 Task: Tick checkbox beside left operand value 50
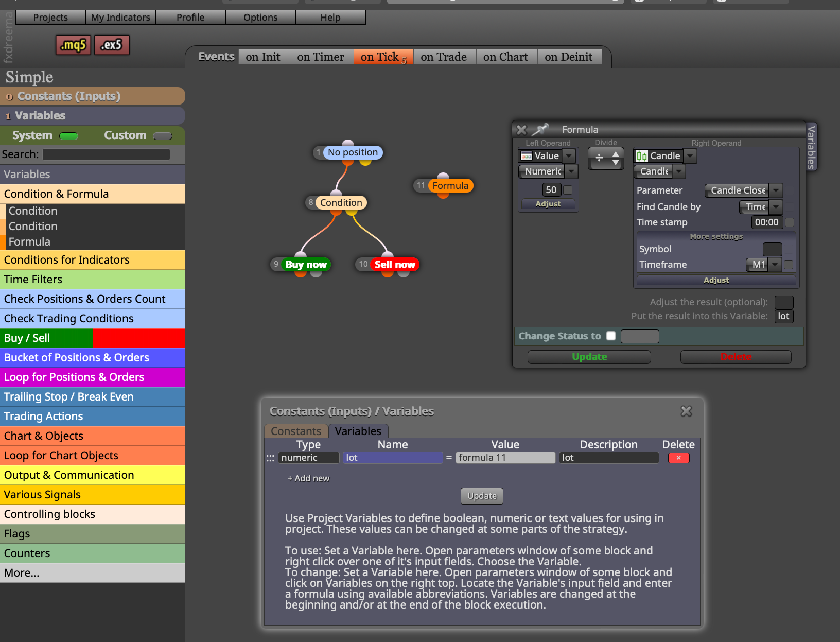pyautogui.click(x=568, y=190)
